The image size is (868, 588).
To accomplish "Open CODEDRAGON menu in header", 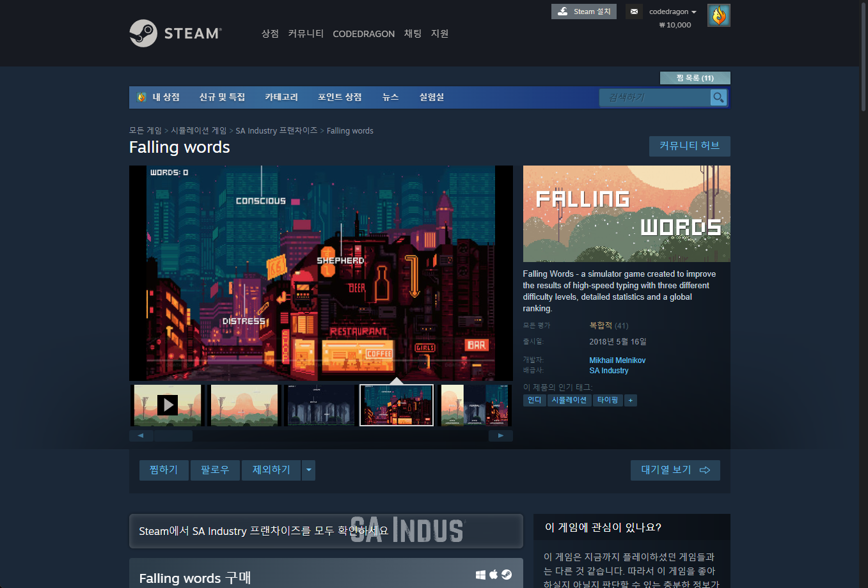I will click(x=364, y=34).
